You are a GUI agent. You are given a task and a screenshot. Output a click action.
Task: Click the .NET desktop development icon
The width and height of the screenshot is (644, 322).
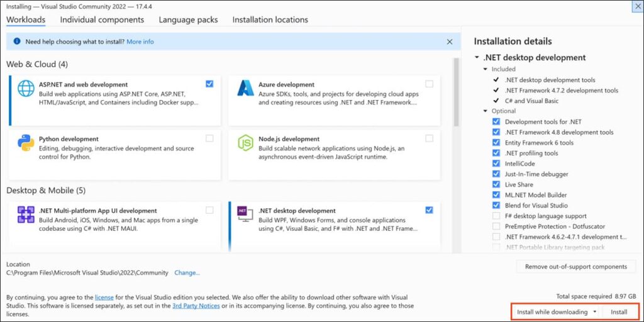coord(245,214)
